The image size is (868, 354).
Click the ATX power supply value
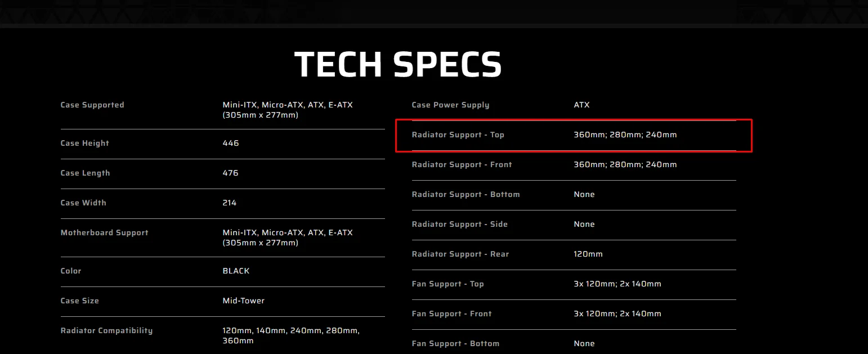click(x=581, y=105)
